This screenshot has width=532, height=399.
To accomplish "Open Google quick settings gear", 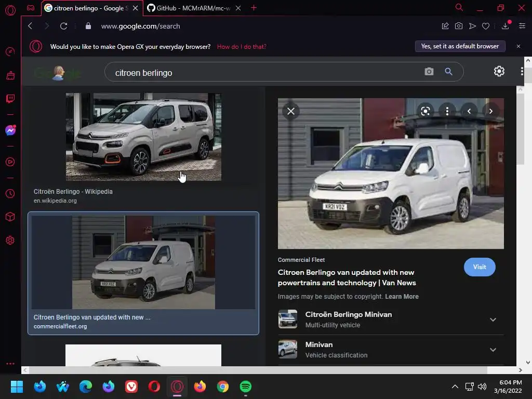I will pos(499,71).
